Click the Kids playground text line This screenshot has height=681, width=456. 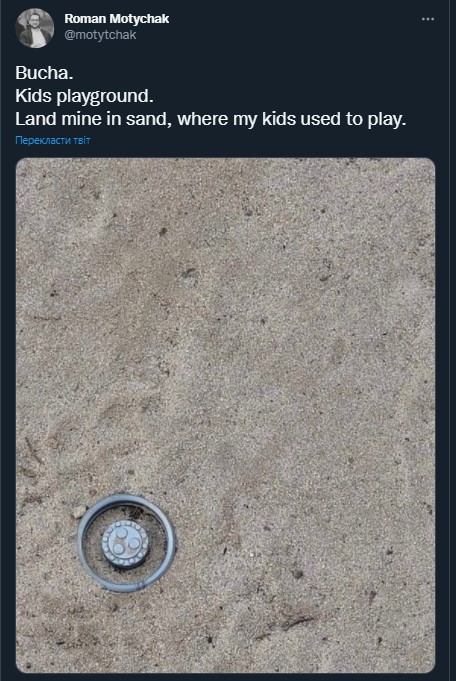click(84, 96)
